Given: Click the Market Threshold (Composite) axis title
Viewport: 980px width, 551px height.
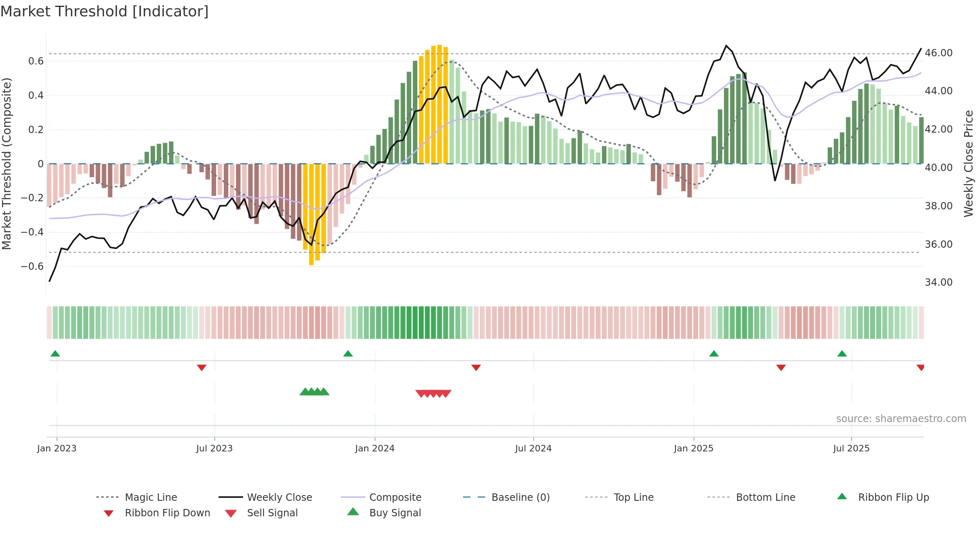Looking at the screenshot, I should tap(7, 163).
